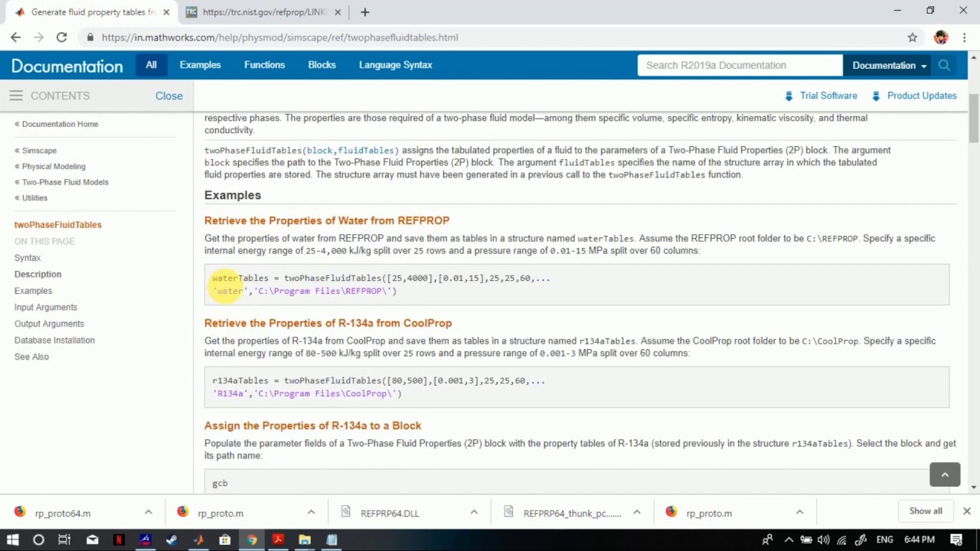Open File Explorer from the taskbar

pos(305,540)
